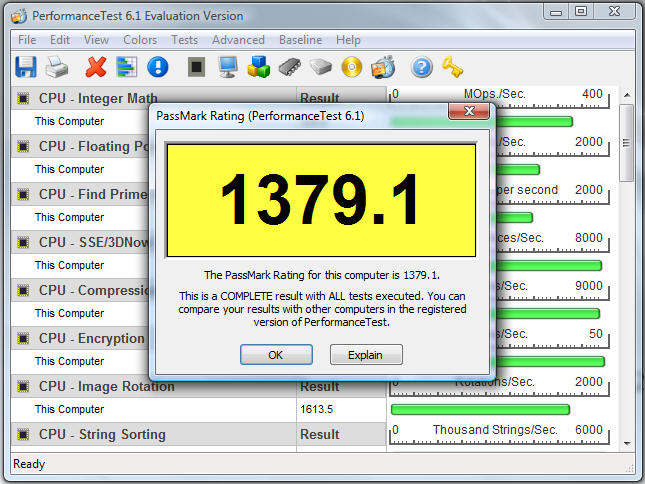The height and width of the screenshot is (484, 645).
Task: Click the green Image Rotation result bar
Action: 480,409
